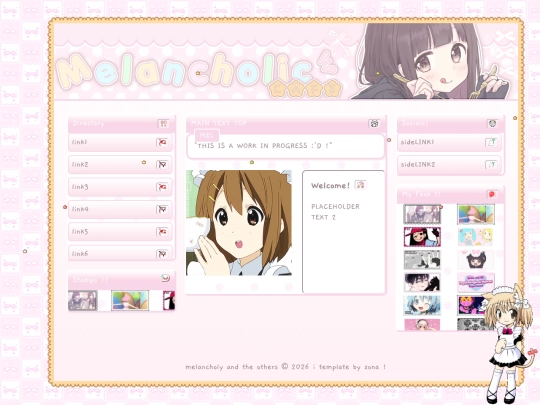Viewport: 540px width, 405px height.
Task: Open the link2 directory entry
Action: [x=120, y=165]
